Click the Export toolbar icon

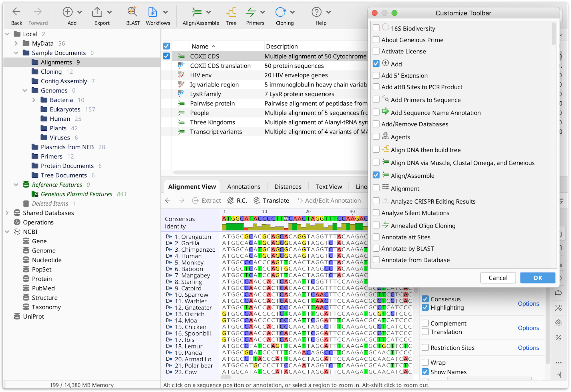(97, 12)
